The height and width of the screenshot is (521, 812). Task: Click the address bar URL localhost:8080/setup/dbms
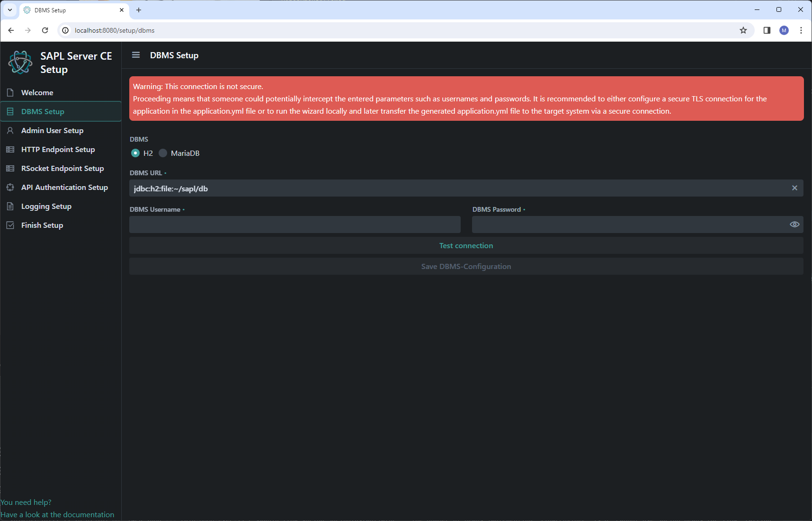tap(115, 30)
